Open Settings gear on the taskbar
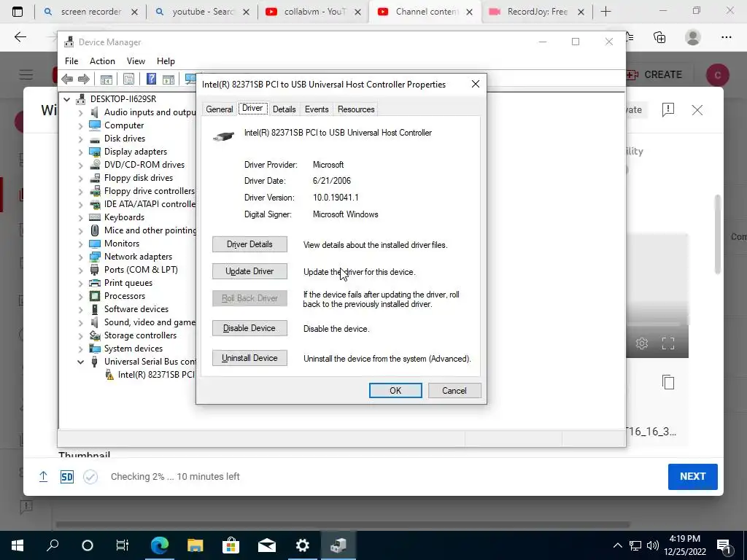 tap(303, 545)
